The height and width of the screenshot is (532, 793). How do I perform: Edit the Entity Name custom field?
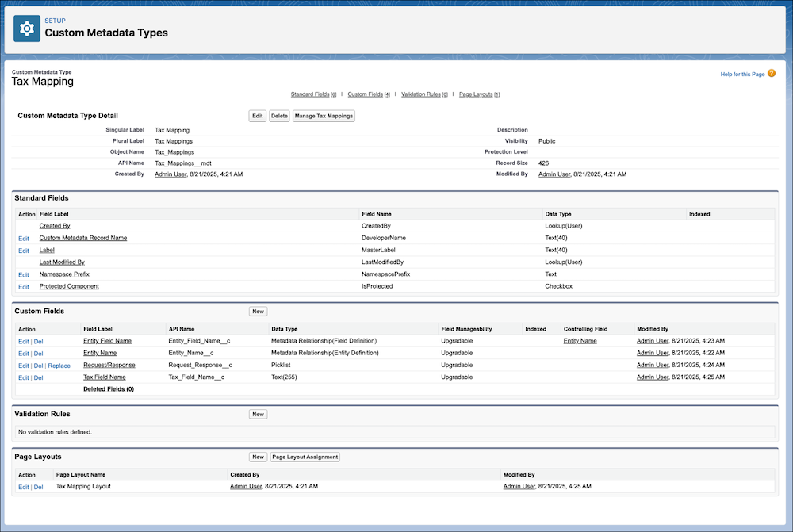[24, 354]
